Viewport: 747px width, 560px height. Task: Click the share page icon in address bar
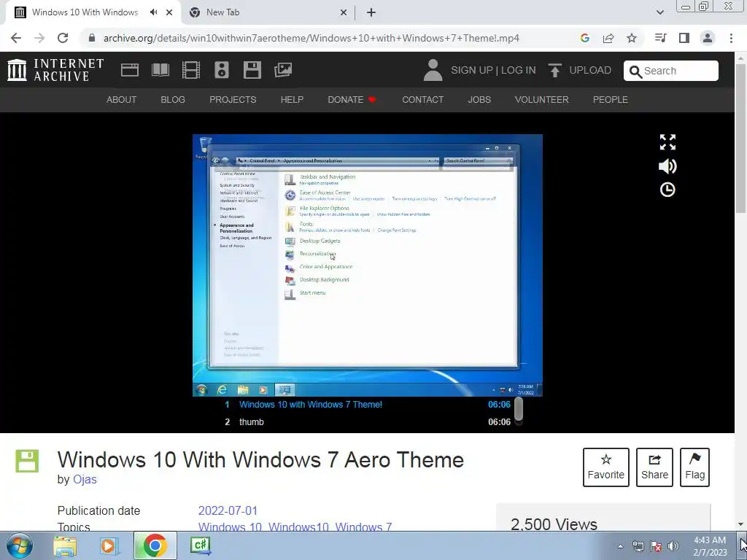tap(608, 38)
